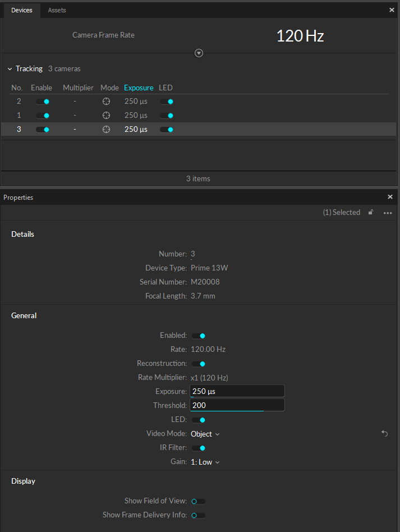
Task: Click the Mode icon for camera 2
Action: click(x=106, y=101)
